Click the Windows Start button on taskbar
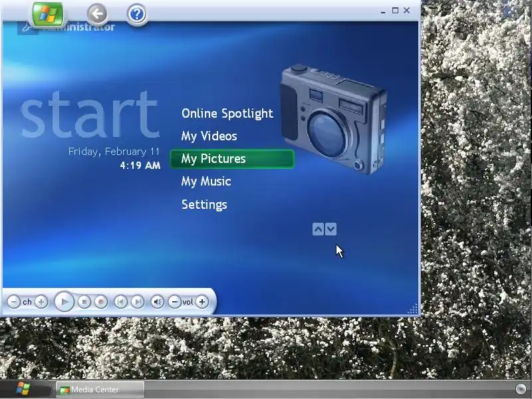 click(23, 389)
